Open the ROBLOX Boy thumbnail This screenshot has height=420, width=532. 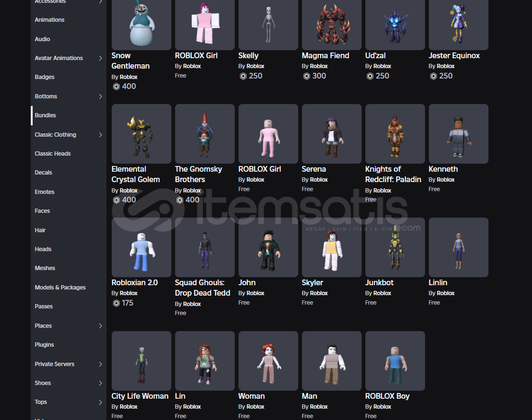(395, 361)
